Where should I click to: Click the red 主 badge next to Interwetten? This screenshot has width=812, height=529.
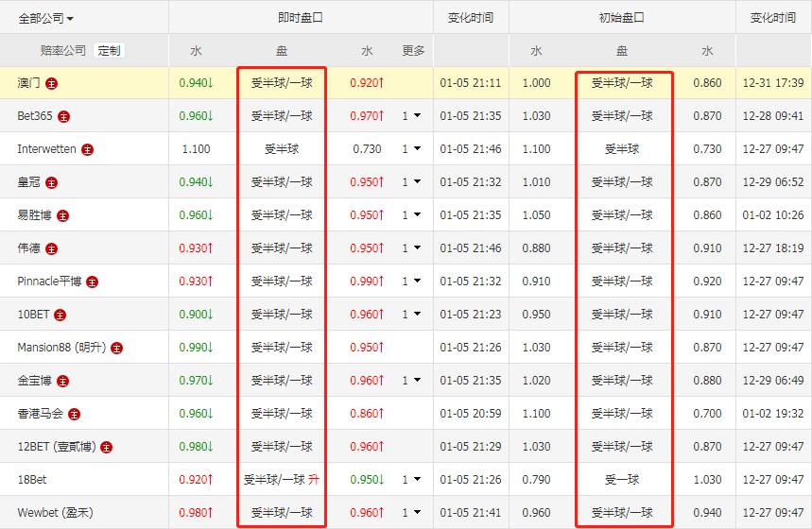coord(88,149)
